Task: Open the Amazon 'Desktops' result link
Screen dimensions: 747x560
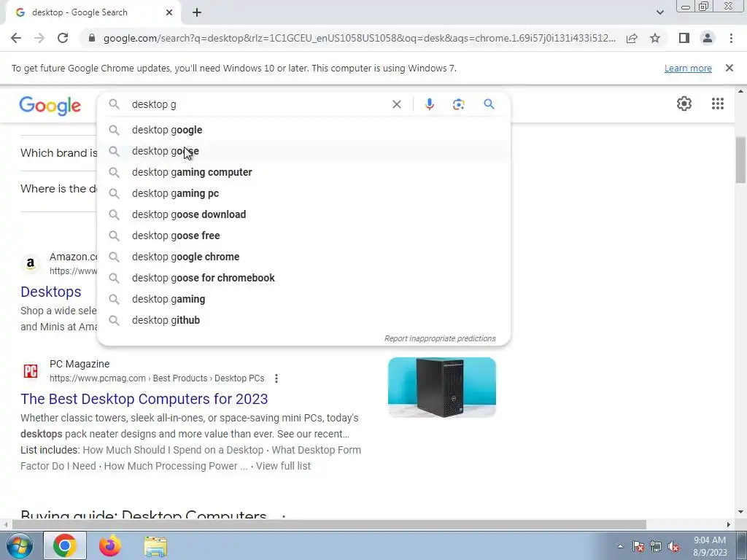Action: (50, 292)
